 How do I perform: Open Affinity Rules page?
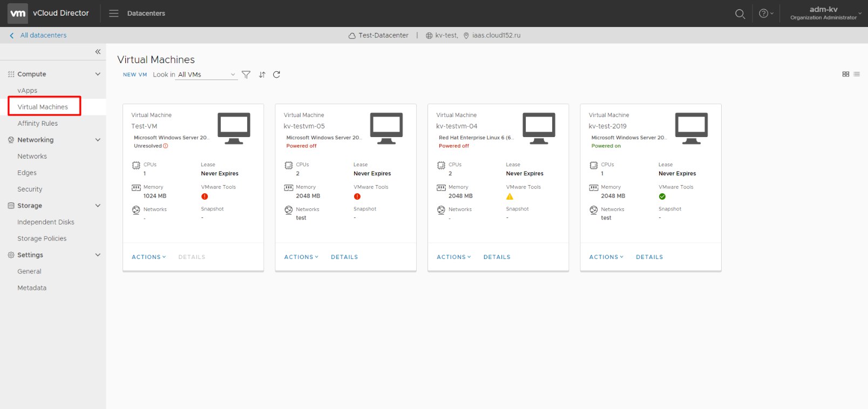click(x=37, y=124)
